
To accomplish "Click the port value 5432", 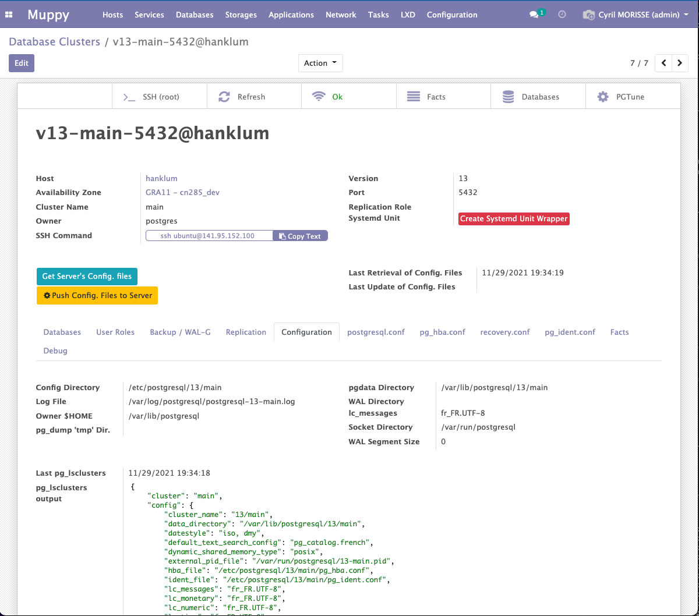I will pos(468,193).
